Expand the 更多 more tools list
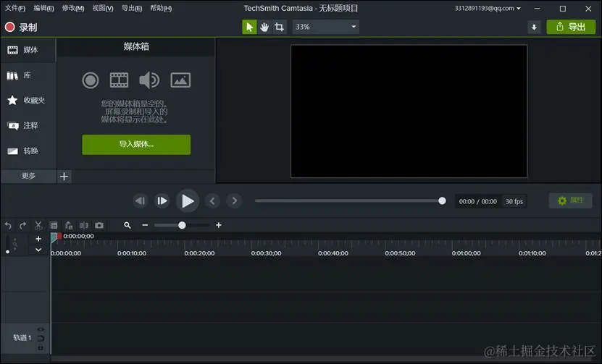This screenshot has height=364, width=602. (28, 176)
